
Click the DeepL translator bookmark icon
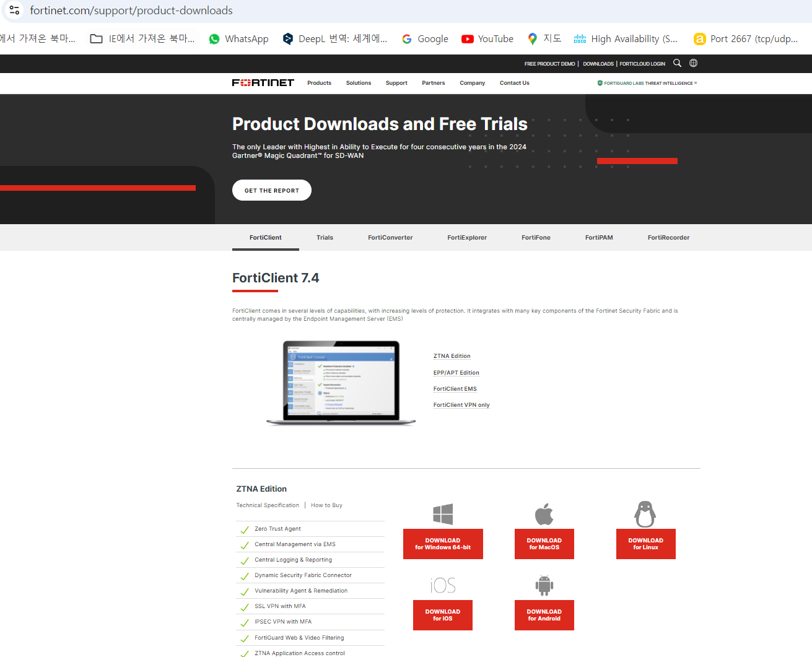(x=287, y=38)
